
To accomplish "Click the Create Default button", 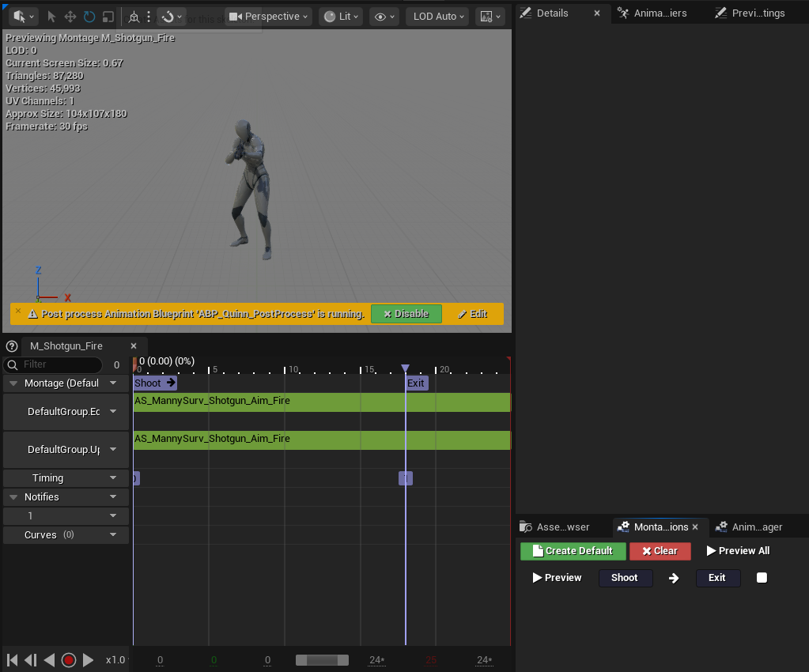I will click(573, 551).
